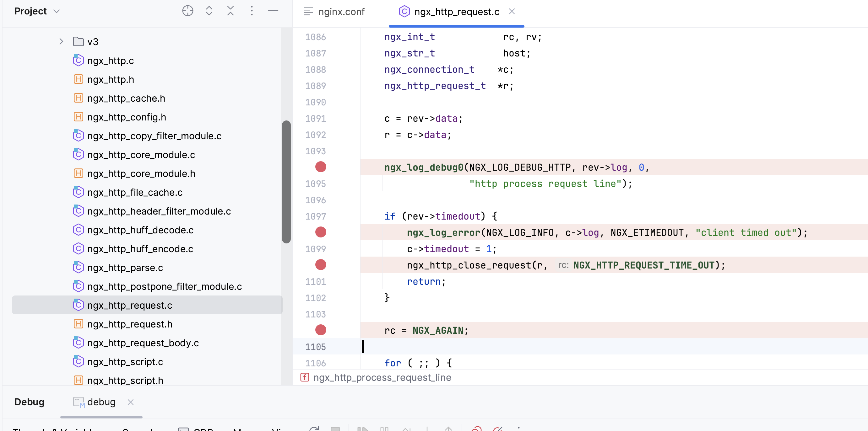Click the Debug tool window title

29,402
